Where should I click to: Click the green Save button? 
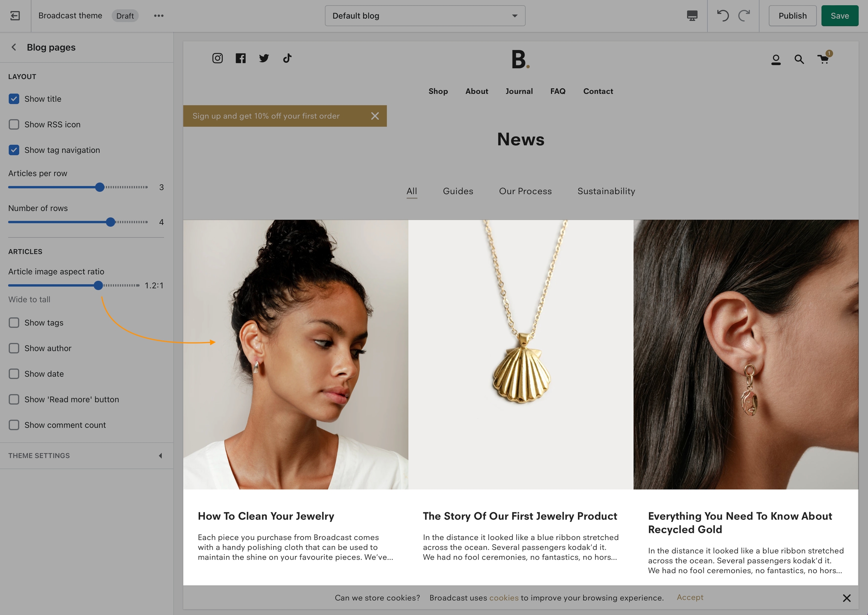pos(840,15)
